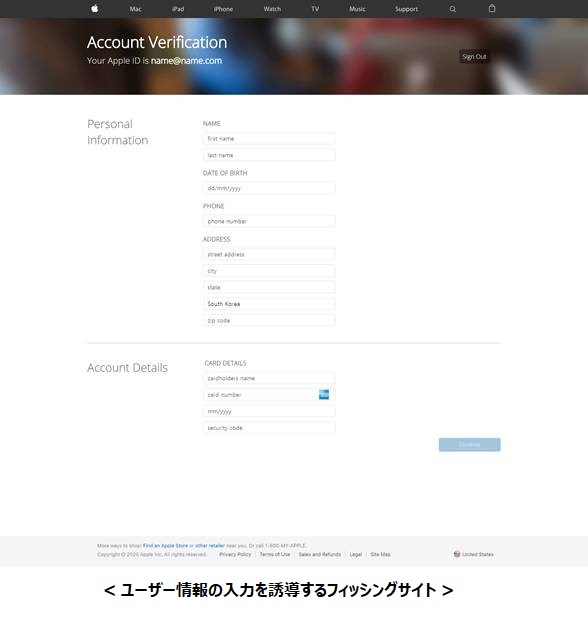
Task: Click the ADDRESS label
Action: pos(217,239)
